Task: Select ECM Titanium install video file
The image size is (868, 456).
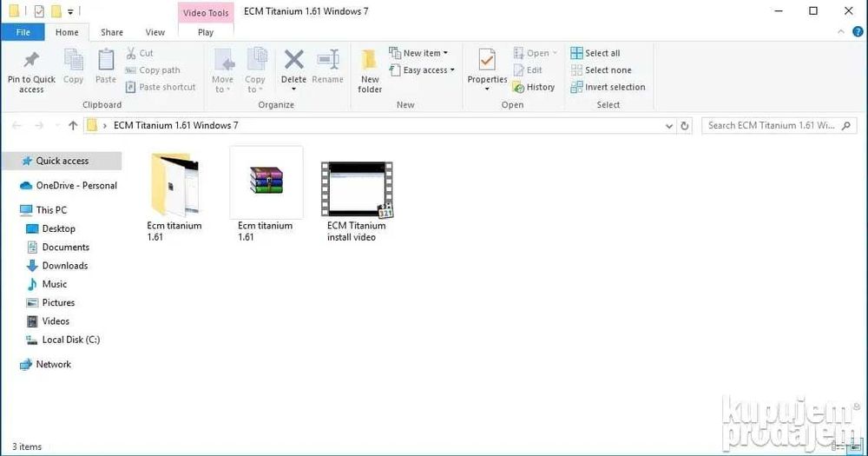Action: coord(357,202)
